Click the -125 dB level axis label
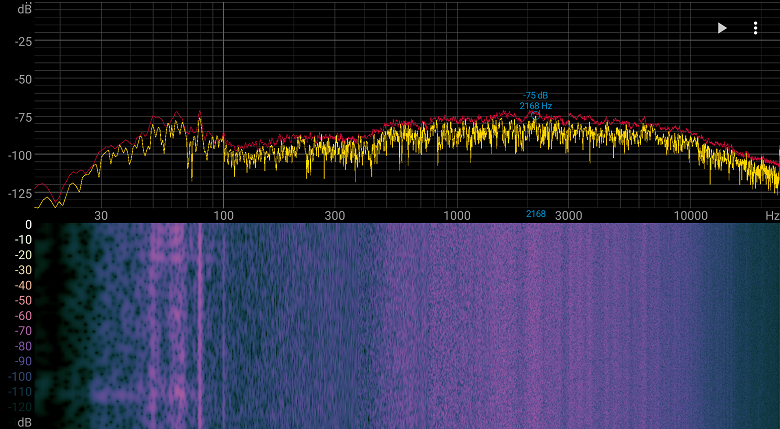This screenshot has width=780, height=429. (x=19, y=193)
